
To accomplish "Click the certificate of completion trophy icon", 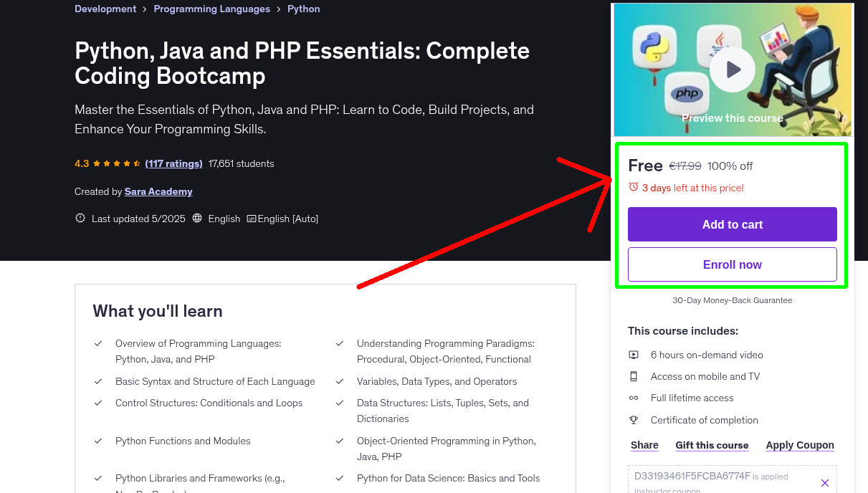I will pyautogui.click(x=634, y=420).
